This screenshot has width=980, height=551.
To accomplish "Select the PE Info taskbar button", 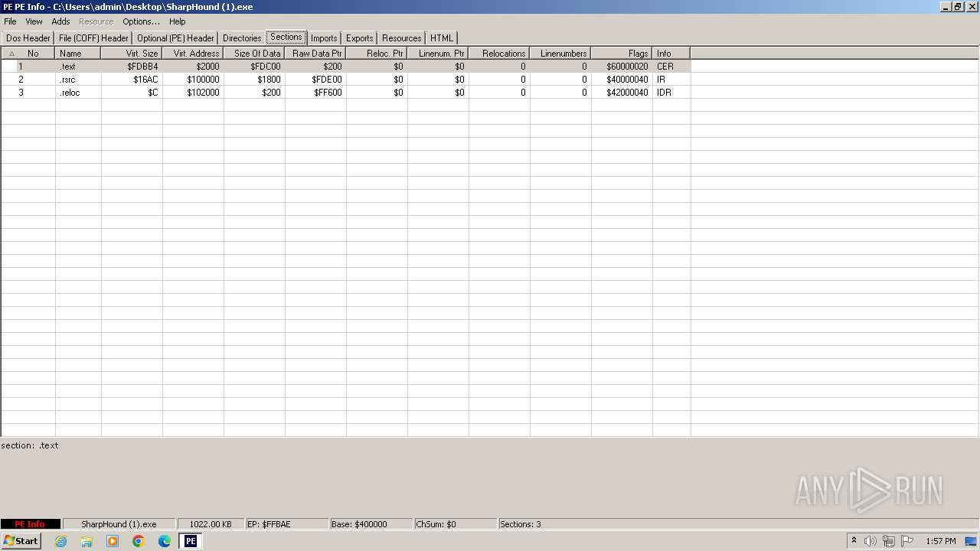I will point(191,541).
